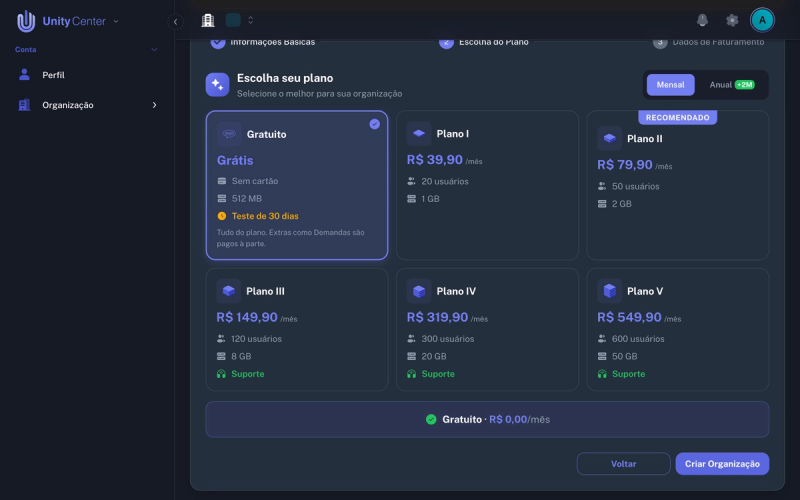Image resolution: width=800 pixels, height=500 pixels.
Task: Click the Plano V cube icon
Action: click(609, 291)
